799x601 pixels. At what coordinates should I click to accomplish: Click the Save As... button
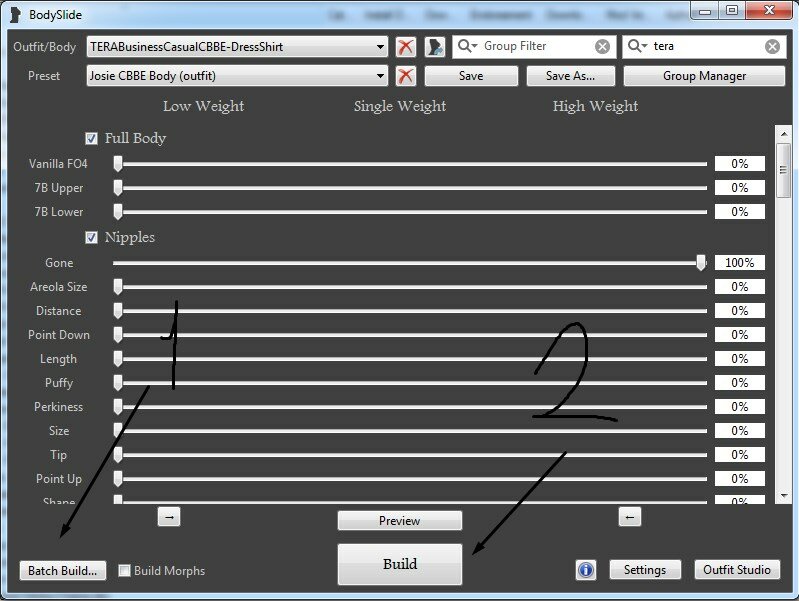pos(571,76)
